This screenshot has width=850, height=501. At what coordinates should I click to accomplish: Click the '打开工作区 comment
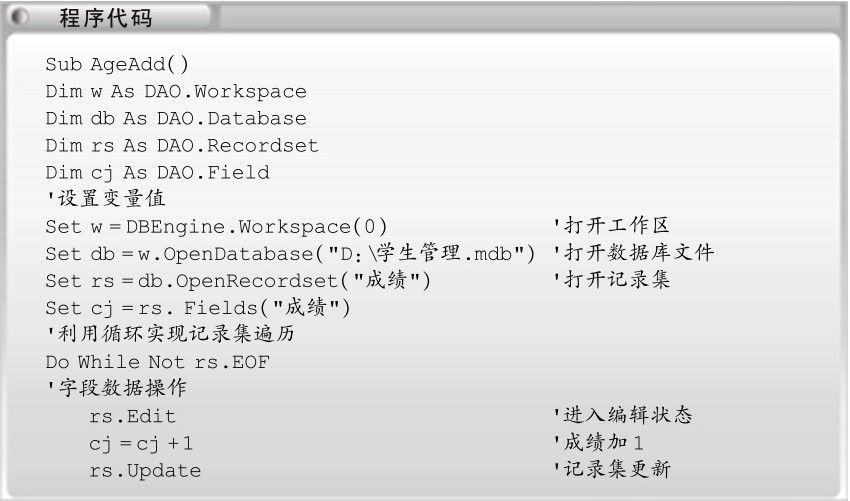611,225
